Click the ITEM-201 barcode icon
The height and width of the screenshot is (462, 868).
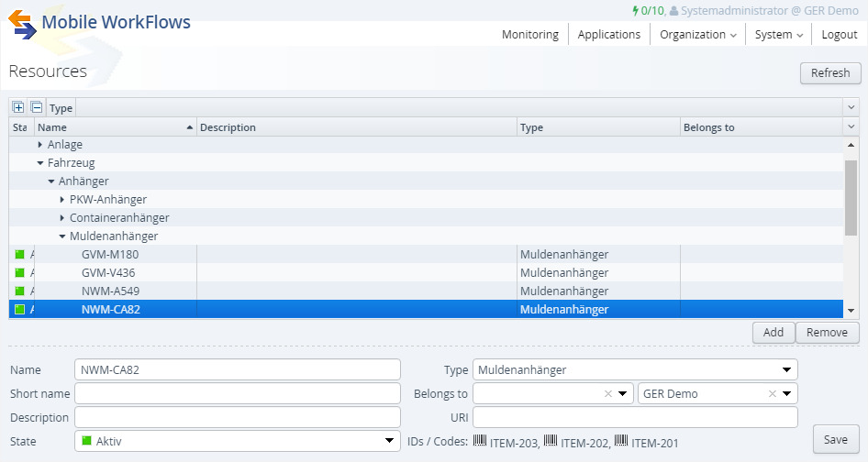[x=620, y=442]
